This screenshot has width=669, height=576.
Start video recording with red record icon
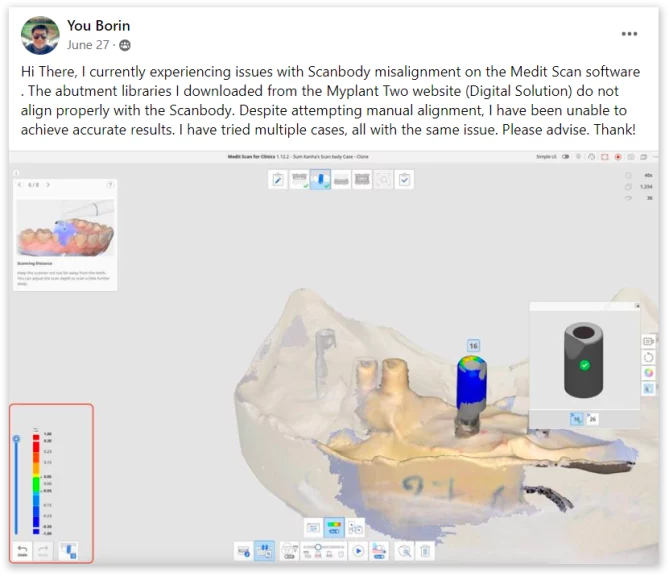618,157
